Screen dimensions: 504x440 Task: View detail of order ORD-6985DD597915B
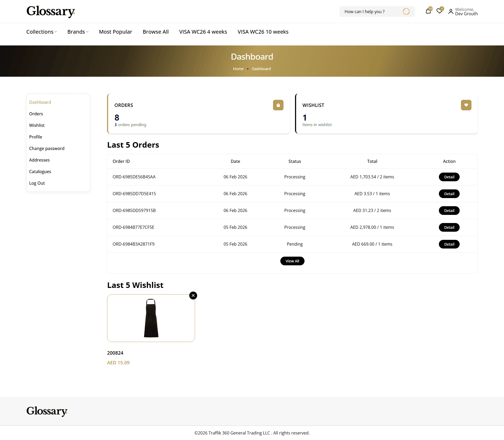pyautogui.click(x=449, y=211)
